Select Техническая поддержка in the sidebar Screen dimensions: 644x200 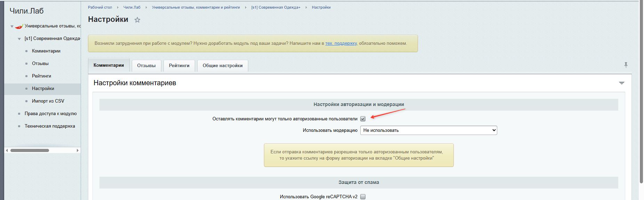pos(50,126)
